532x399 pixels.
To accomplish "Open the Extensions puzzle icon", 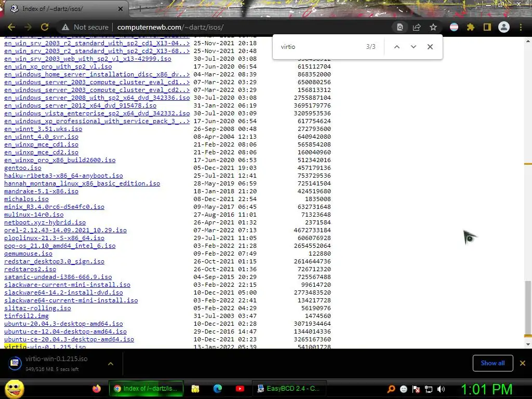I will [x=471, y=27].
